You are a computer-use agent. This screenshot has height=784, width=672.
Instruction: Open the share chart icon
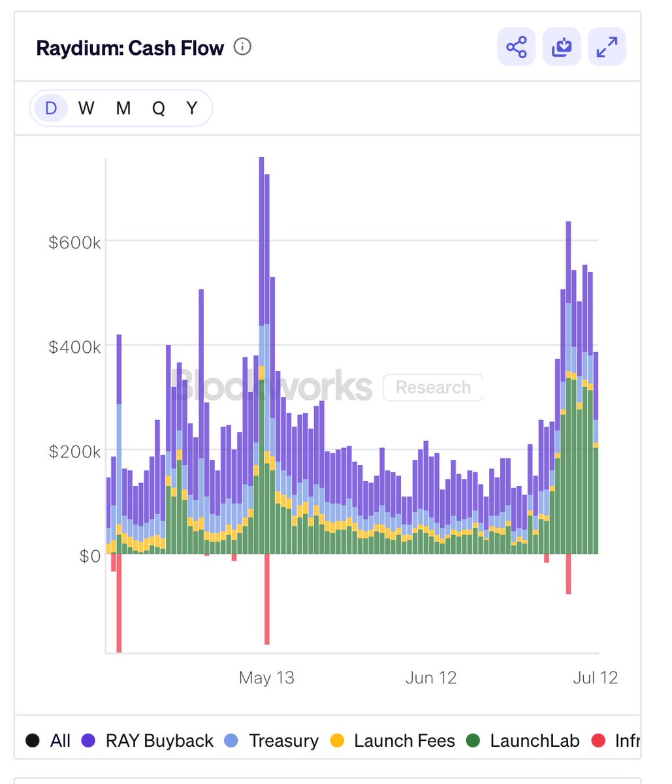click(x=516, y=47)
